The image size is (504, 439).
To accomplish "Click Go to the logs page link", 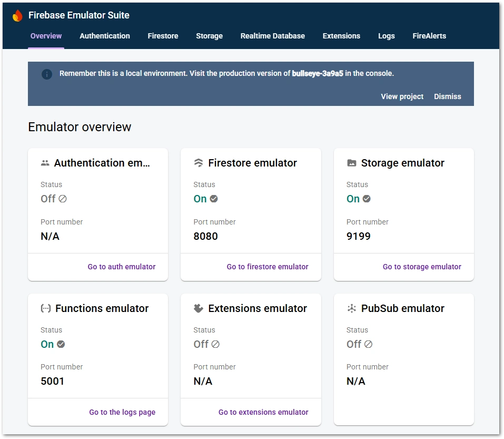I will (x=122, y=412).
